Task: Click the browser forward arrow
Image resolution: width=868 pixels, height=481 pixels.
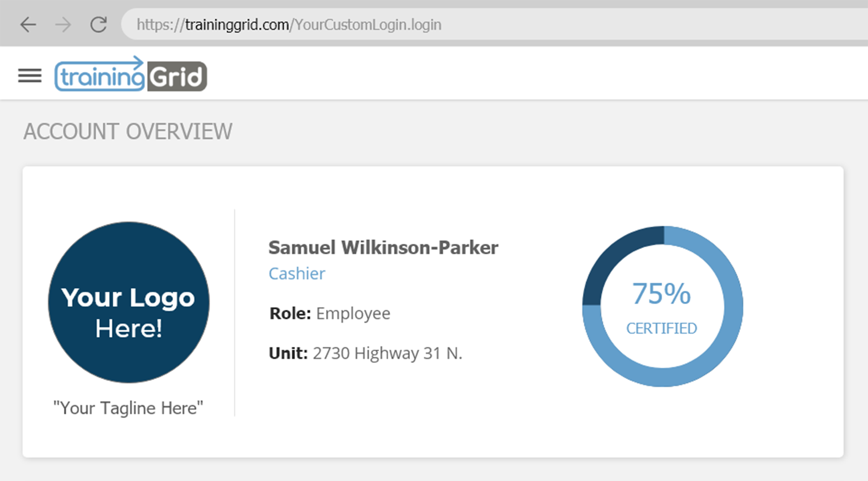Action: 63,25
